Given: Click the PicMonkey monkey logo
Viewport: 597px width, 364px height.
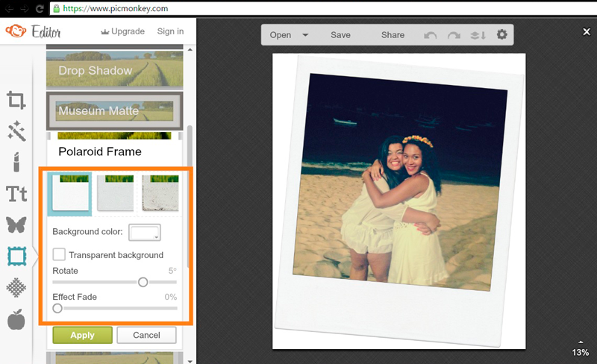Looking at the screenshot, I should pyautogui.click(x=16, y=31).
